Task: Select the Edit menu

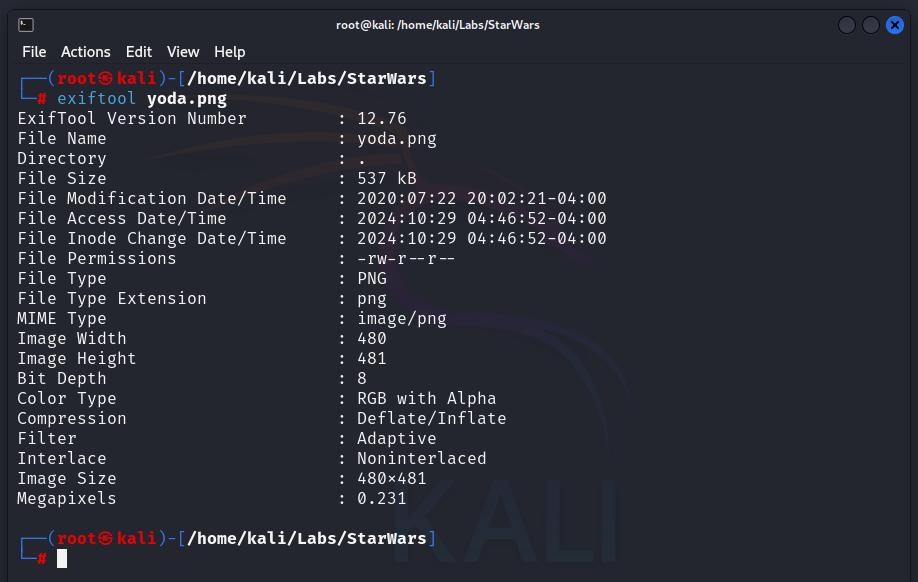Action: click(139, 52)
